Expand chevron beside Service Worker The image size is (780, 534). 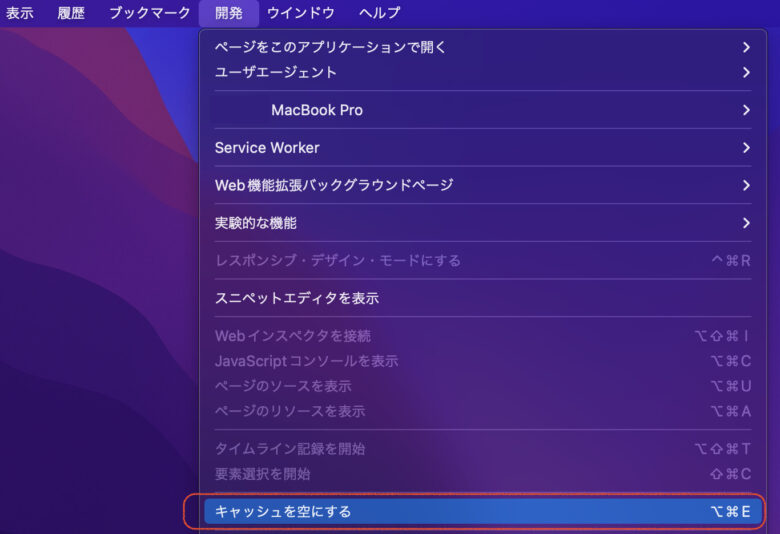(746, 148)
